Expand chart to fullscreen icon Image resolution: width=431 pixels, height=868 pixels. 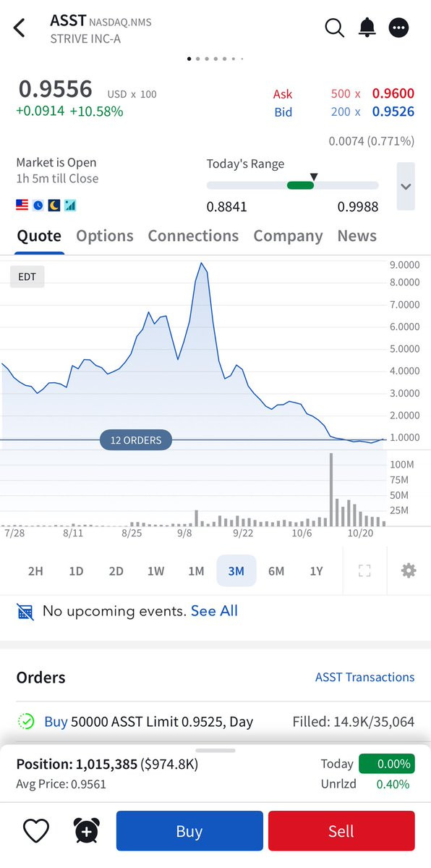point(364,570)
